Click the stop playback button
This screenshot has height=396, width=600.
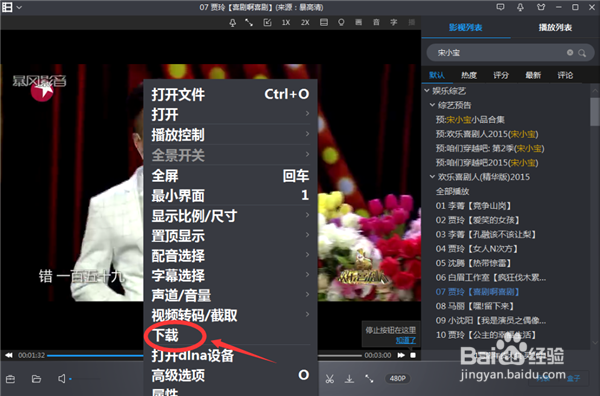413,355
